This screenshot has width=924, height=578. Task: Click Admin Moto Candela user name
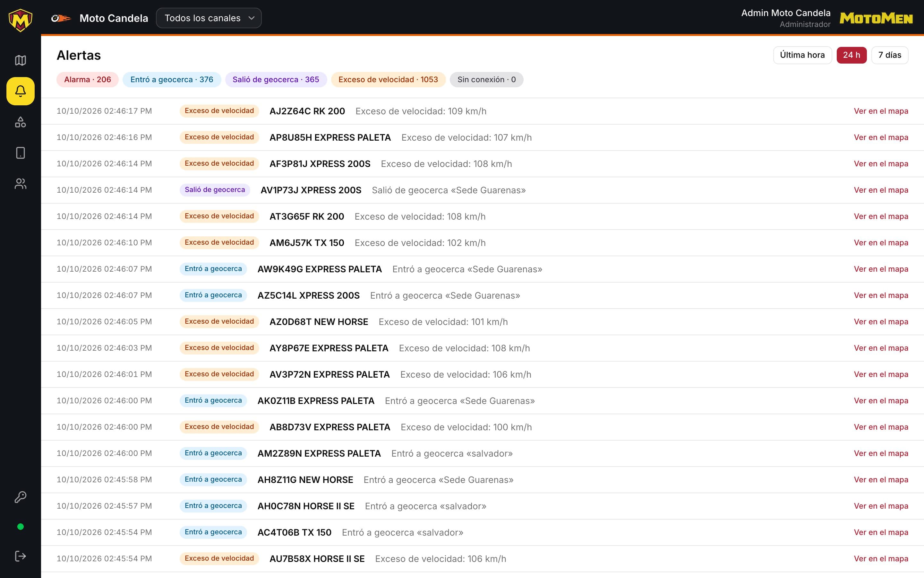coord(786,13)
